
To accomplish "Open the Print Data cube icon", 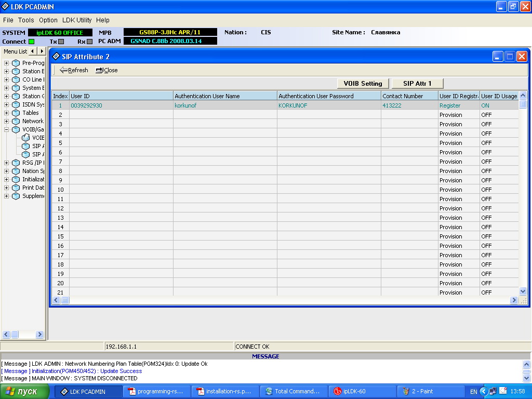I will [x=16, y=188].
